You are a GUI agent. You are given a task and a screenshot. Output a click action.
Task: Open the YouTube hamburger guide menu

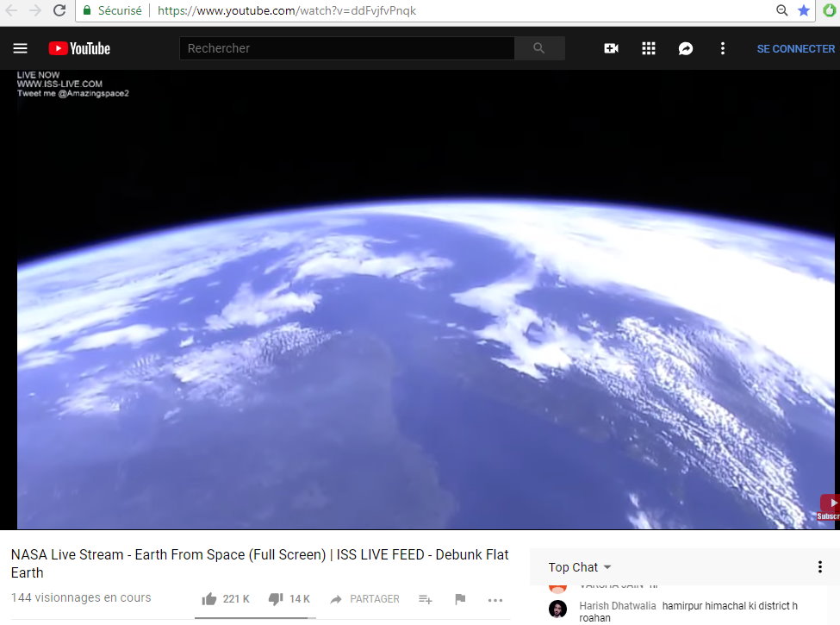pyautogui.click(x=21, y=49)
